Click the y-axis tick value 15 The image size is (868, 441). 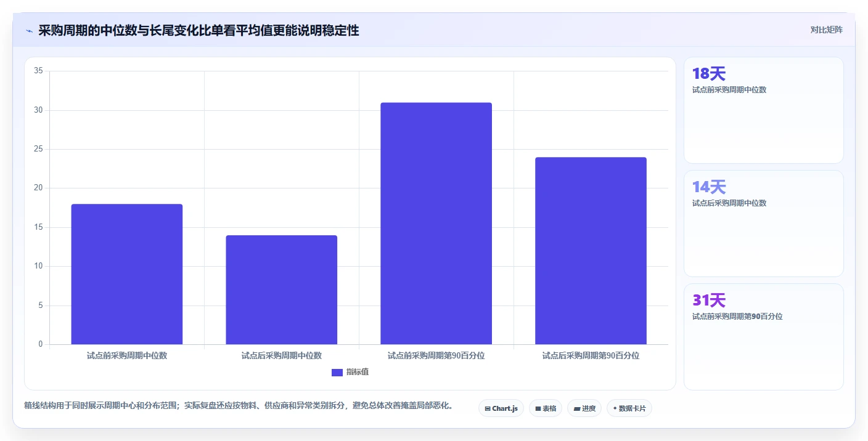(38, 227)
